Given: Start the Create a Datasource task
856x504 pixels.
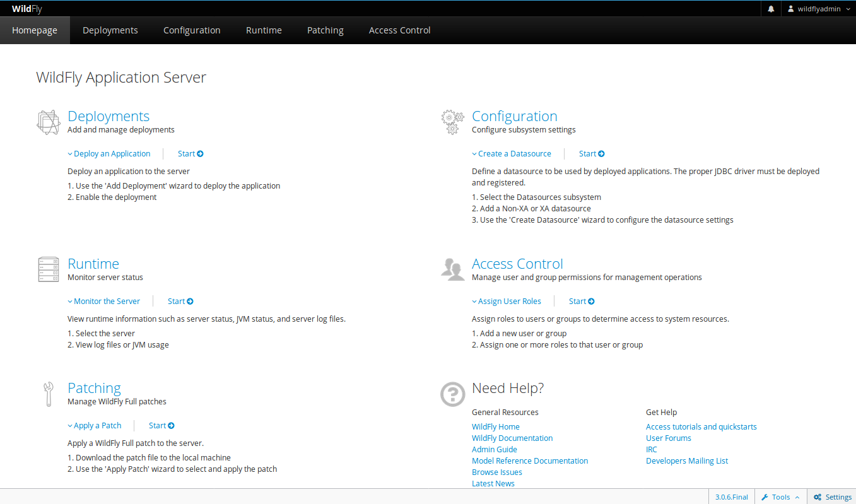Looking at the screenshot, I should (x=592, y=153).
